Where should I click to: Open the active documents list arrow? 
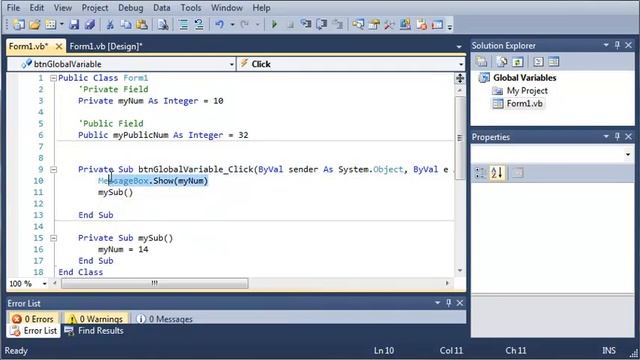459,47
